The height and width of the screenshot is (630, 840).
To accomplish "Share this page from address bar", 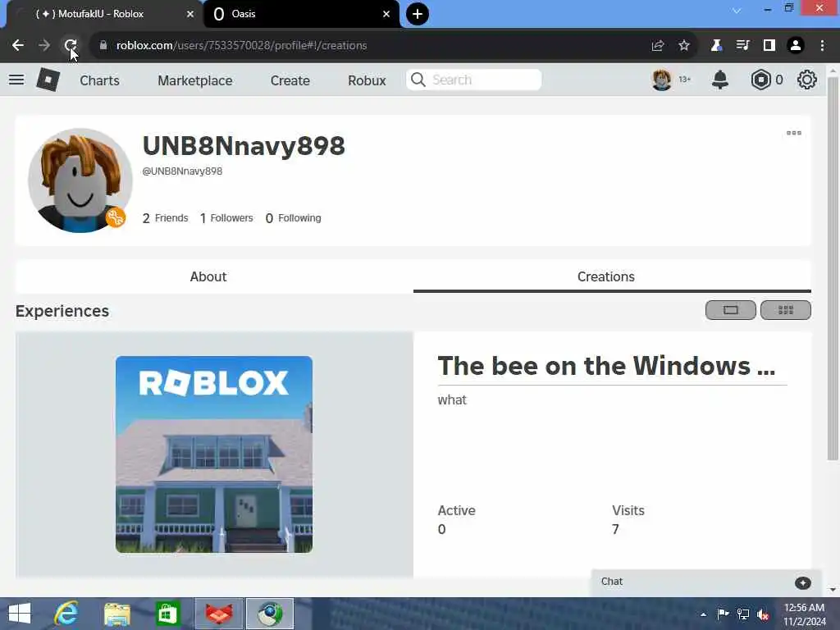I will click(658, 46).
